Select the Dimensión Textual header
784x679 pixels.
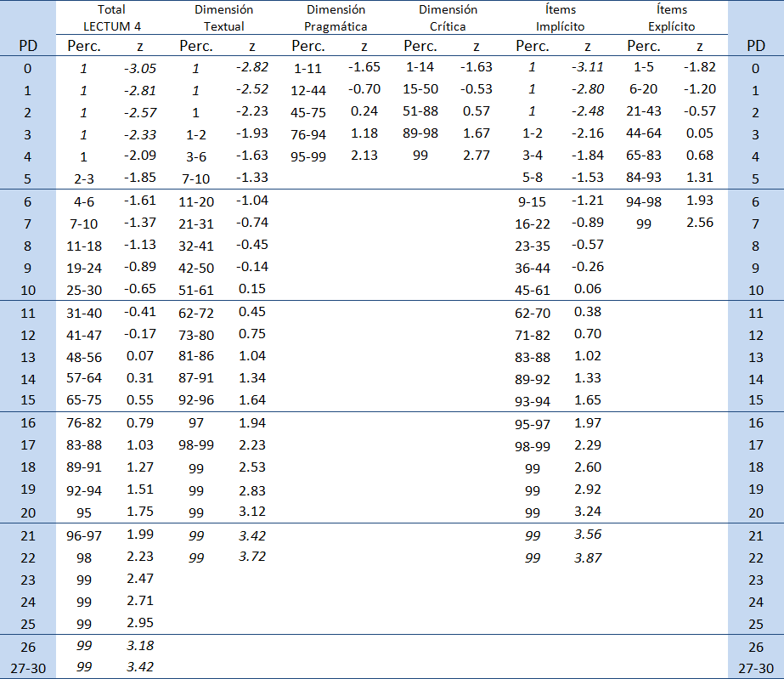(x=224, y=18)
